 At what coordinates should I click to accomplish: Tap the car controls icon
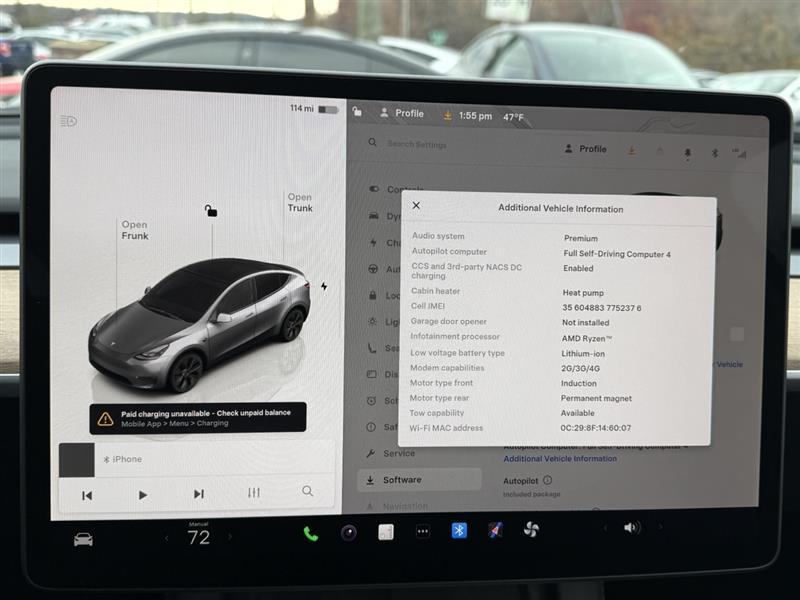click(x=83, y=539)
